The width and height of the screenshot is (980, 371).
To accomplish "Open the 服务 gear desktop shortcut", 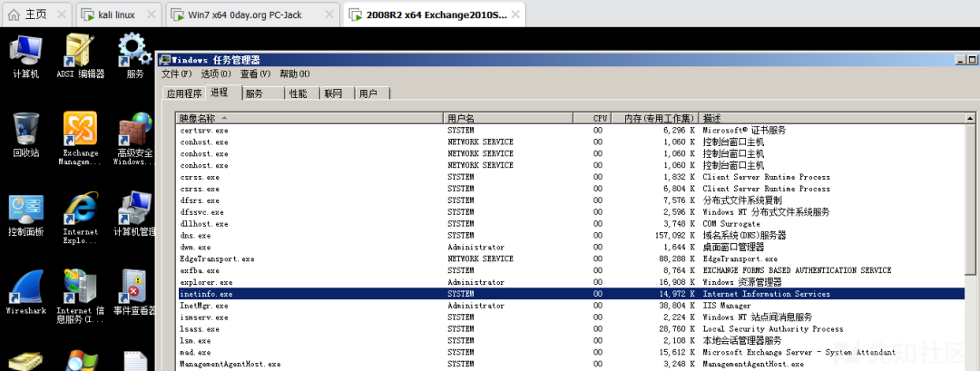I will tap(135, 55).
